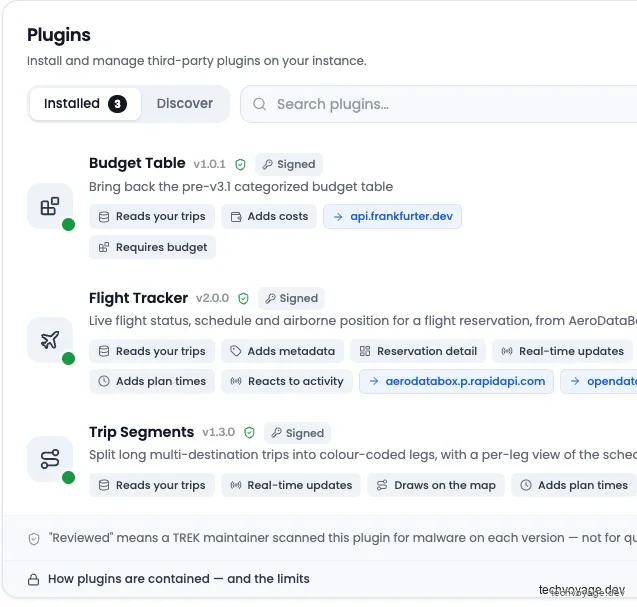Click Trip Segments' Real-time updates chip
The height and width of the screenshot is (607, 637).
tap(291, 485)
